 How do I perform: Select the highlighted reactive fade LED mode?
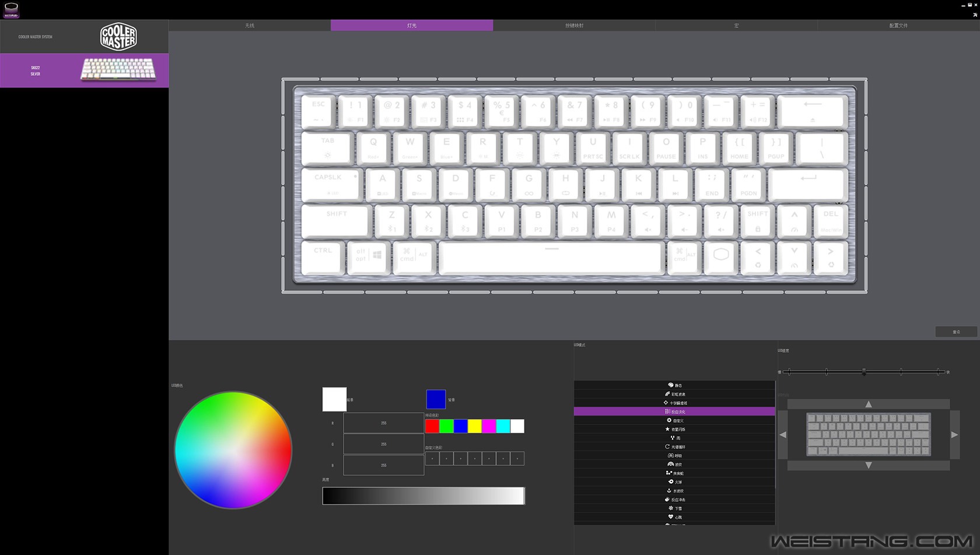click(674, 412)
